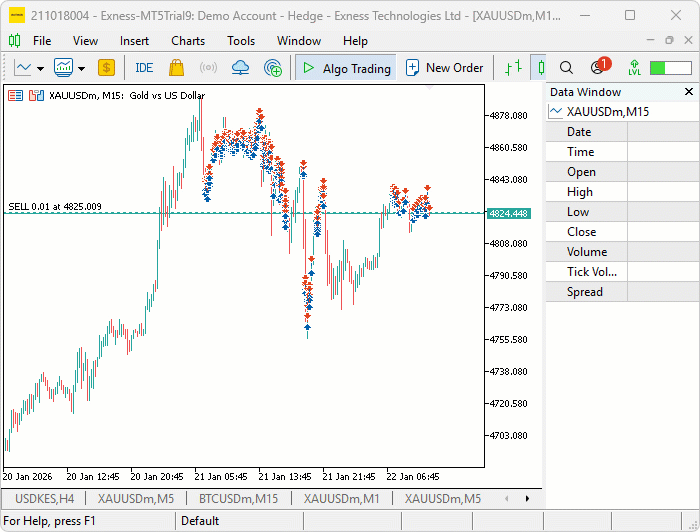Select the High row in Data Window
The height and width of the screenshot is (532, 700).
tap(622, 192)
